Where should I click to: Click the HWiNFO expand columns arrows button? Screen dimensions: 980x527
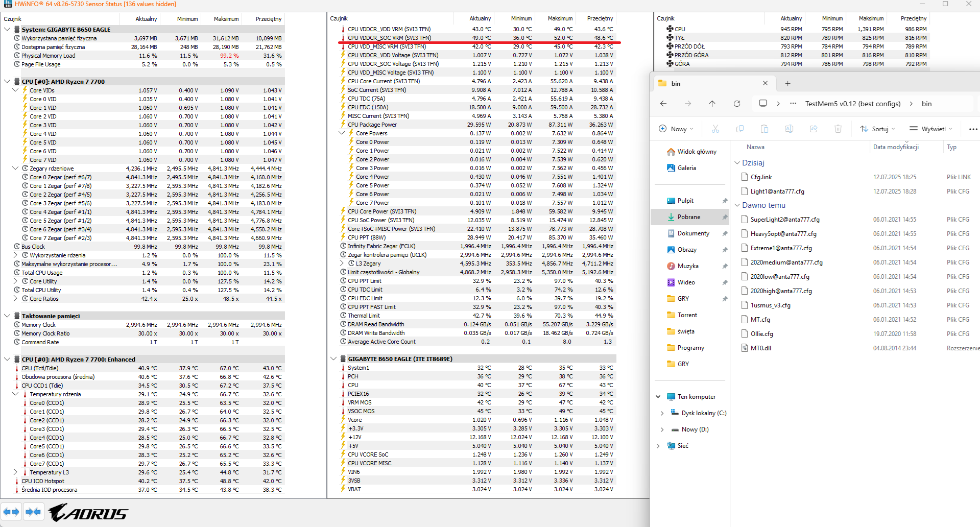tap(11, 512)
